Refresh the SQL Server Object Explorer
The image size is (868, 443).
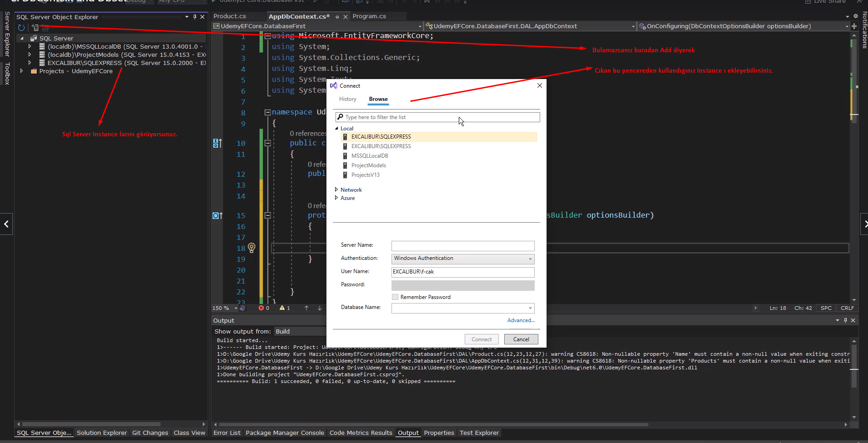(x=21, y=28)
